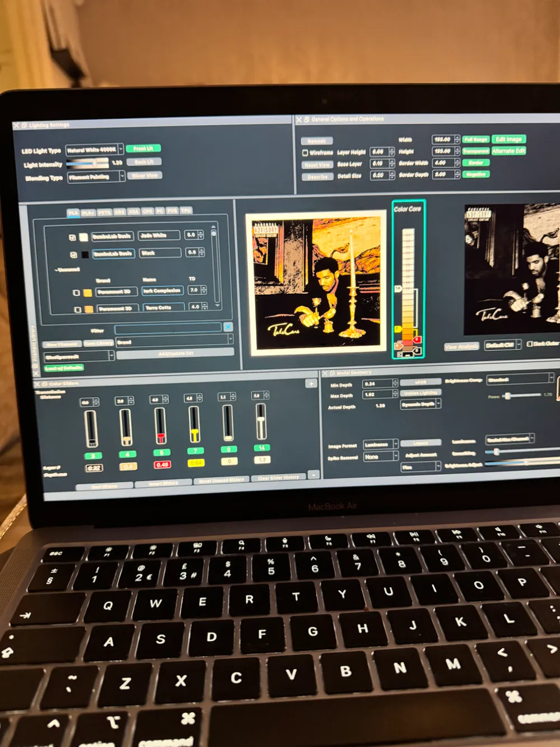Open the filament set dropdown beside Add/Update Set

(79, 356)
